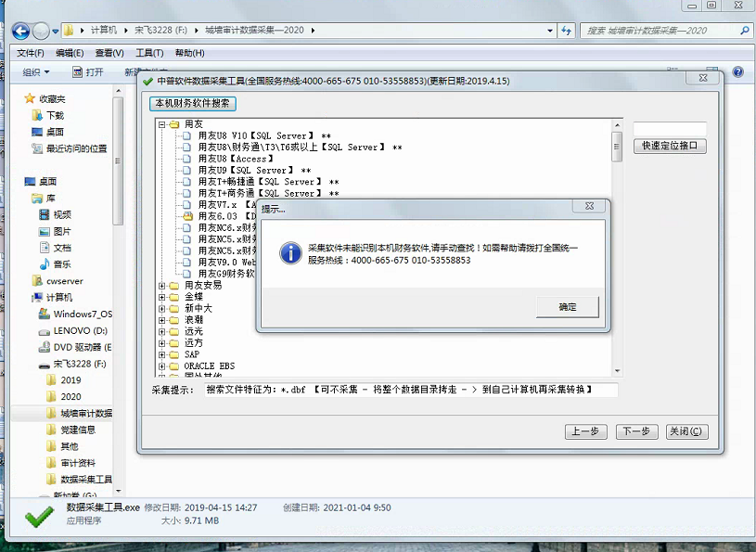The image size is (756, 552).
Task: Click the scroll-down arrow of software tree
Action: pyautogui.click(x=617, y=371)
